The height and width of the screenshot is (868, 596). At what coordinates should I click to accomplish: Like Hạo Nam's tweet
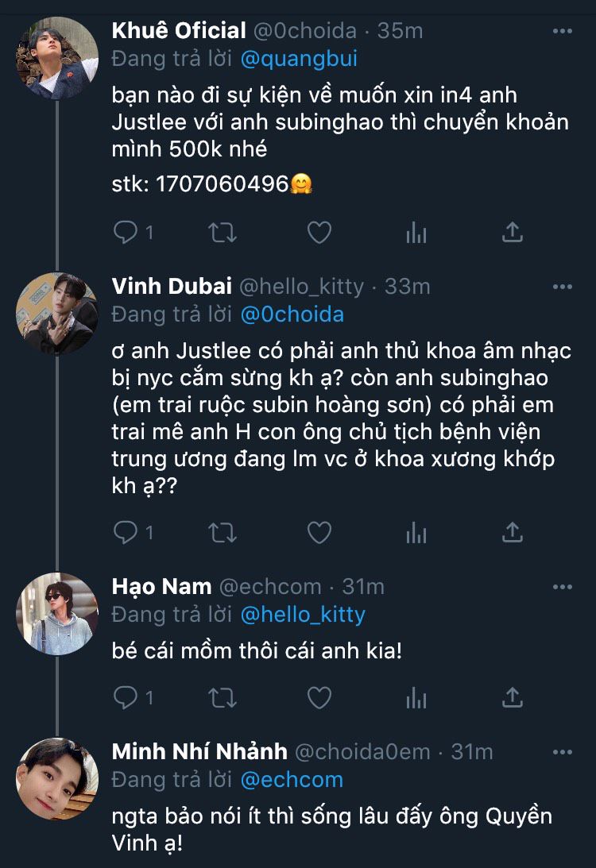coord(319,698)
